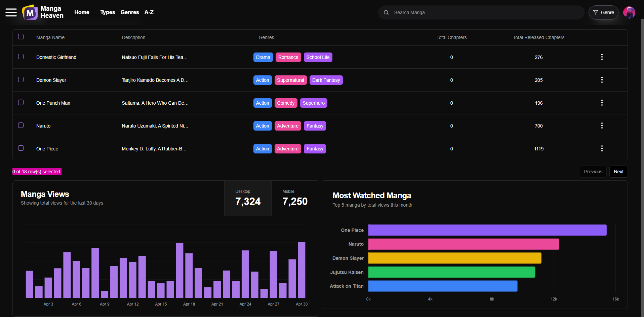Click Fantasy tag in One Piece row

click(x=315, y=149)
